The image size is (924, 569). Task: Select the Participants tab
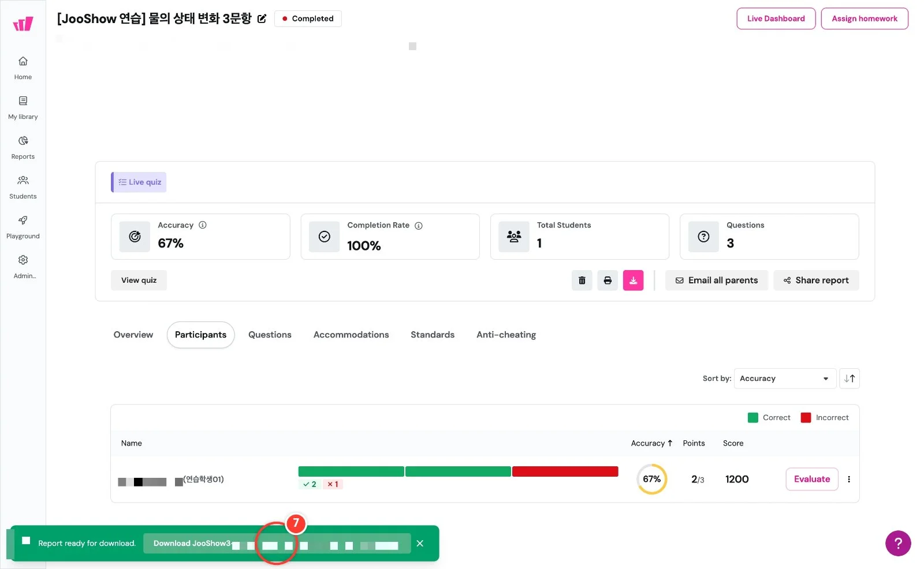200,335
